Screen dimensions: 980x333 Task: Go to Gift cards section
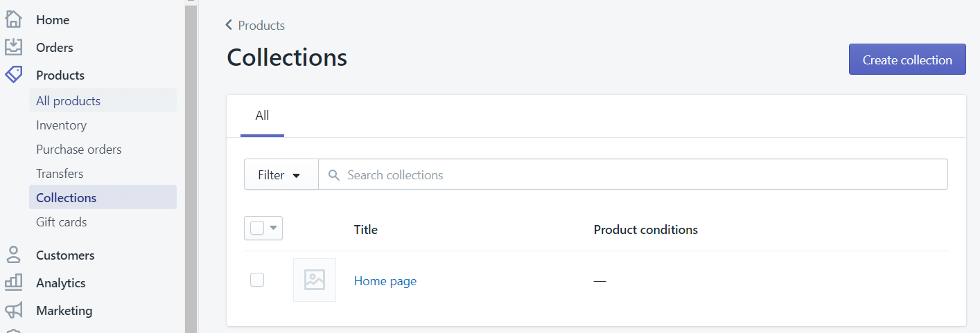[61, 222]
